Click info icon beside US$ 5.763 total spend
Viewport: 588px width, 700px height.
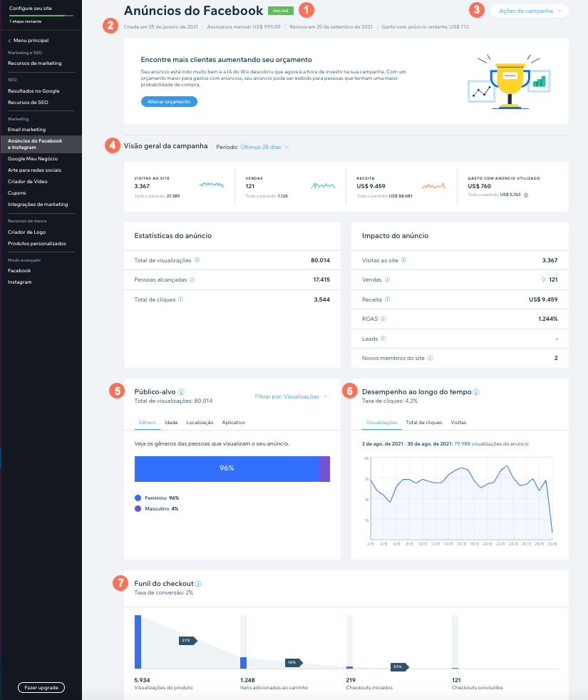coord(526,195)
